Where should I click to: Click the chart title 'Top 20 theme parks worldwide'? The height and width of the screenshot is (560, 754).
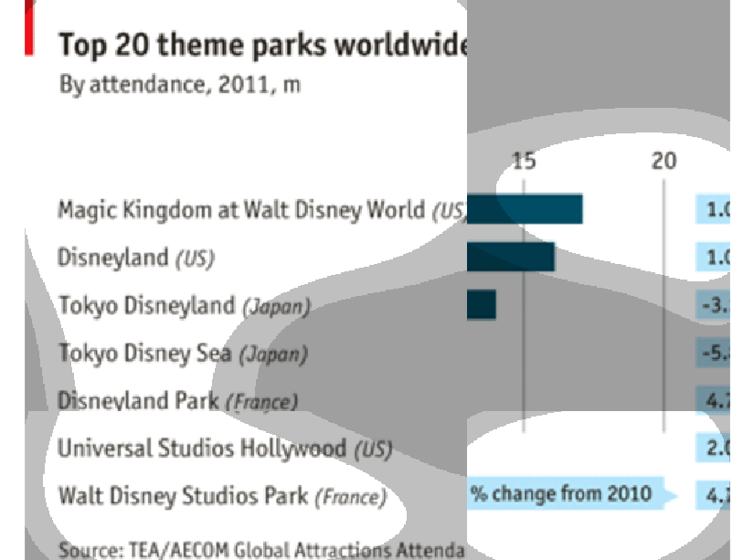(262, 46)
